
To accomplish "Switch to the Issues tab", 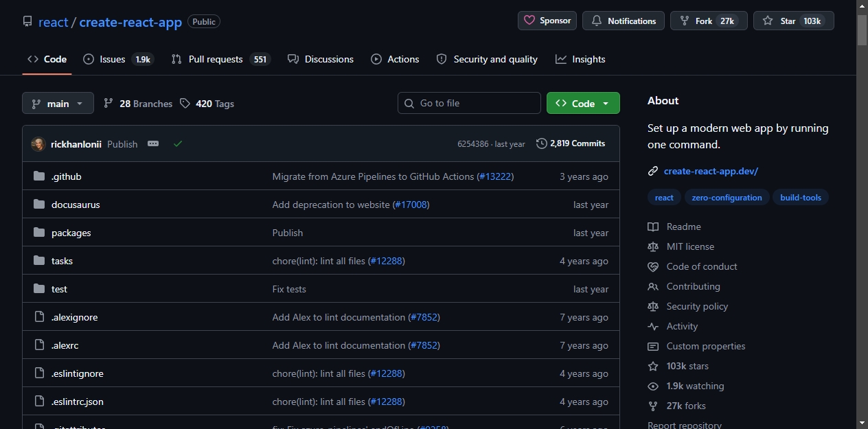I will (118, 59).
